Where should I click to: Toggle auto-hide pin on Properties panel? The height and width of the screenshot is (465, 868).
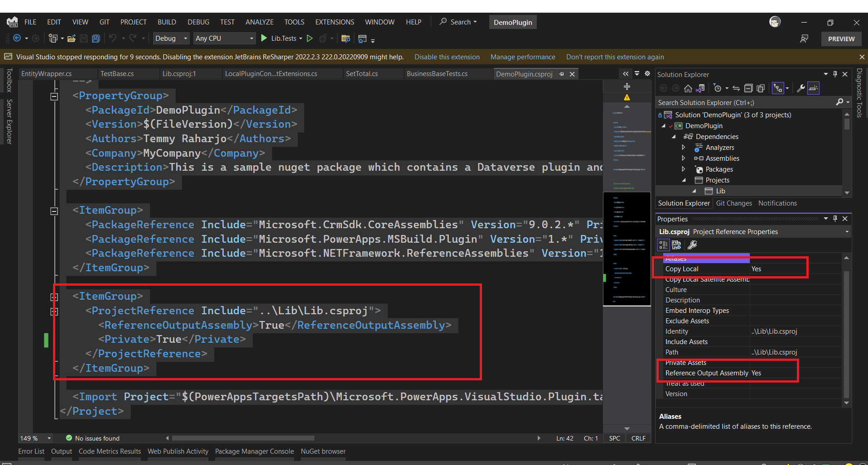click(835, 219)
